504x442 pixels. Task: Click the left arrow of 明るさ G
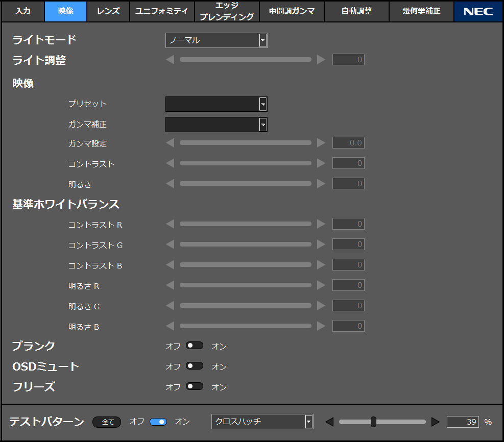(x=170, y=306)
